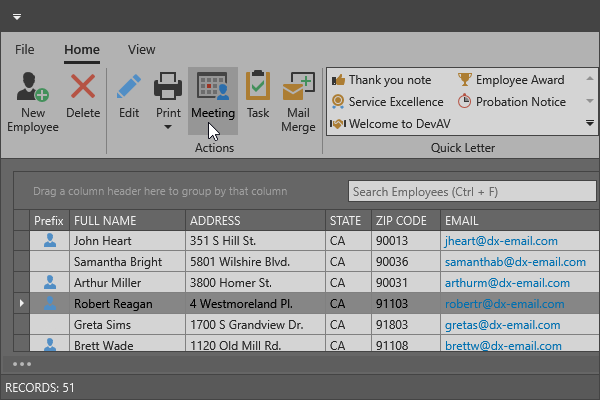The width and height of the screenshot is (600, 400).
Task: Sort by the EMAIL column header
Action: pyautogui.click(x=520, y=220)
